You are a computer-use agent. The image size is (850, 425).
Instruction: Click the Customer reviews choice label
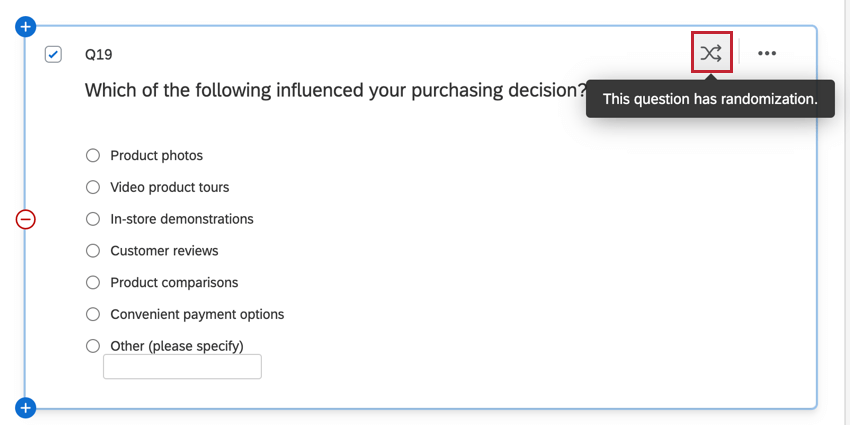pyautogui.click(x=164, y=251)
